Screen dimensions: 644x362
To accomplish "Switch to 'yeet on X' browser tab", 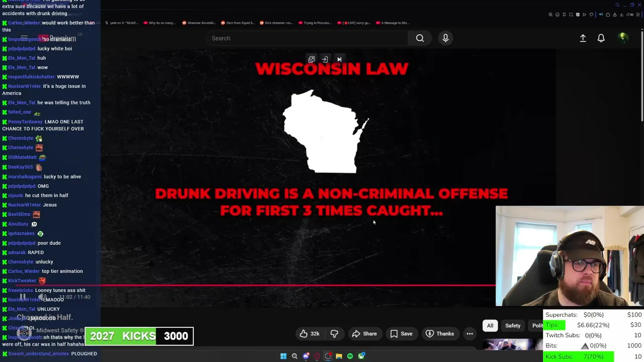I will click(121, 23).
